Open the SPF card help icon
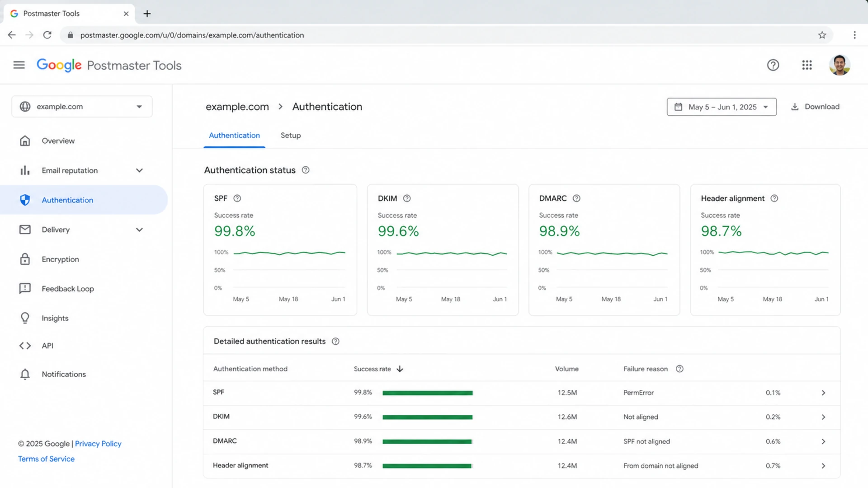Screen dimensions: 868x488 tap(237, 198)
